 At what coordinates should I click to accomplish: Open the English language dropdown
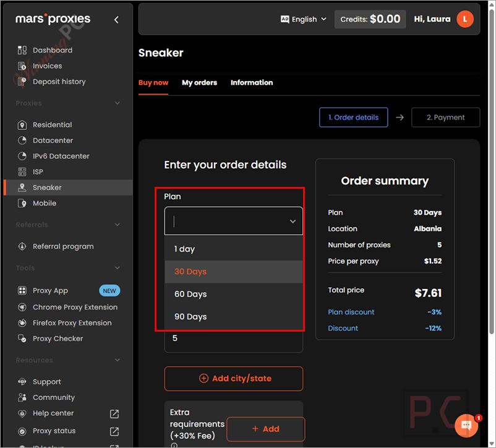tap(304, 19)
